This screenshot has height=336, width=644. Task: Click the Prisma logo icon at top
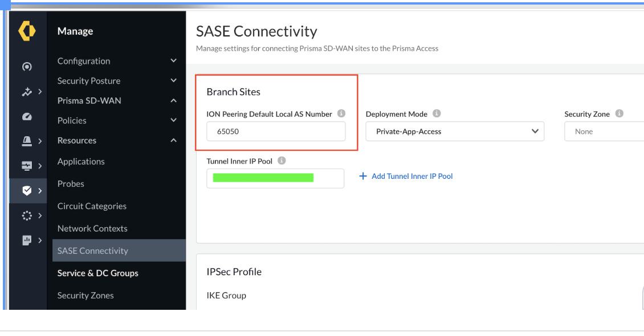point(27,31)
